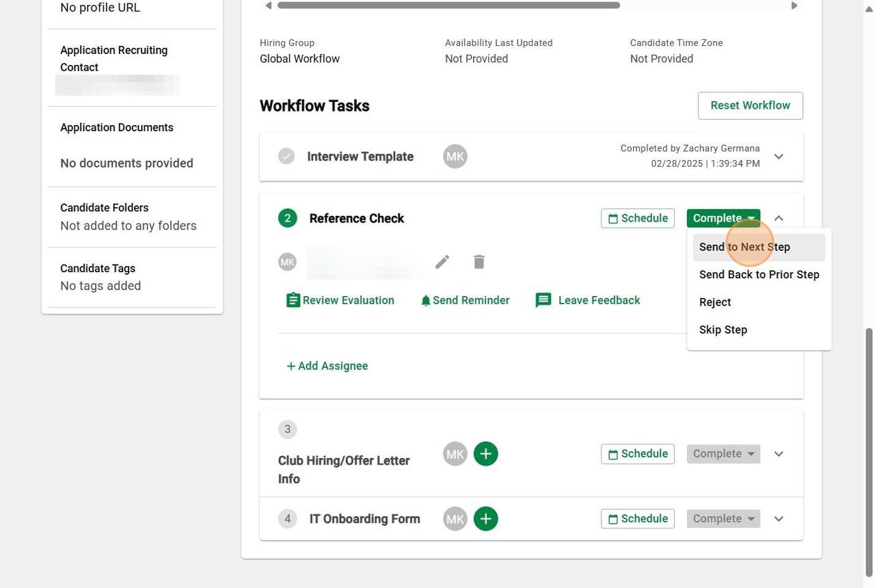Expand the Interview Template task
Image resolution: width=875 pixels, height=588 pixels.
pyautogui.click(x=779, y=157)
